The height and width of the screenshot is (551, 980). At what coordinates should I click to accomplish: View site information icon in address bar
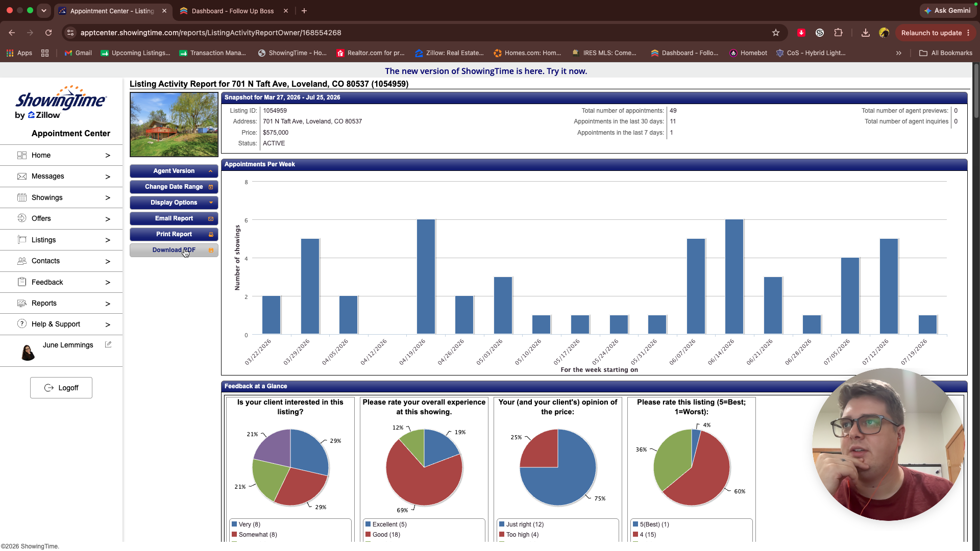click(70, 33)
